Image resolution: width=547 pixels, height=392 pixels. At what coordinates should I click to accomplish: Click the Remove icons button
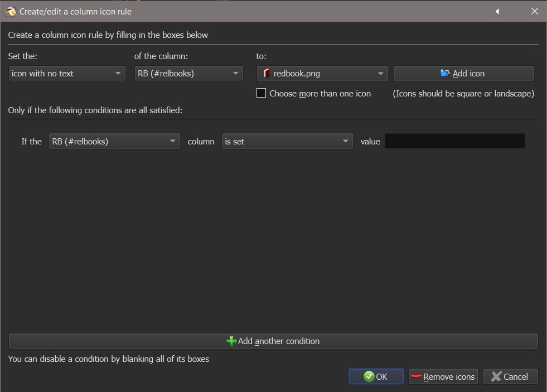443,376
